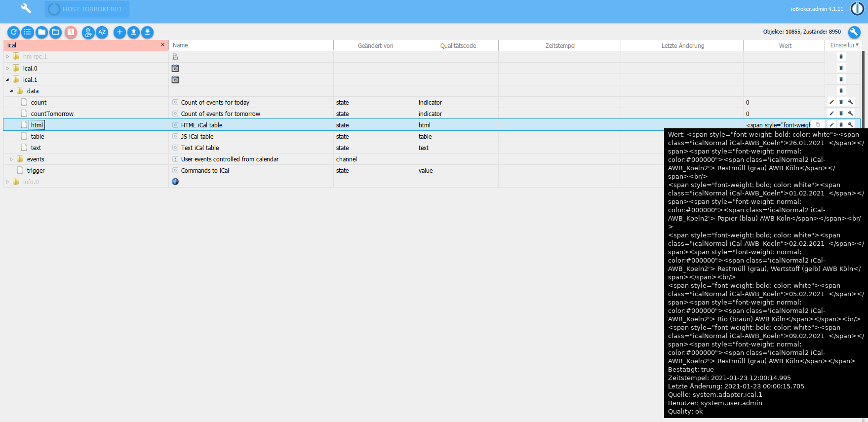This screenshot has height=422, width=868.
Task: Click the Wert column header
Action: pyautogui.click(x=785, y=45)
